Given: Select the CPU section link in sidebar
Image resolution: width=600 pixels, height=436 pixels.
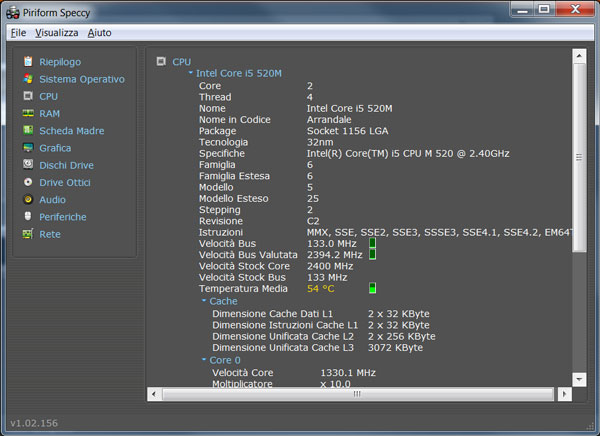Looking at the screenshot, I should click(x=49, y=96).
